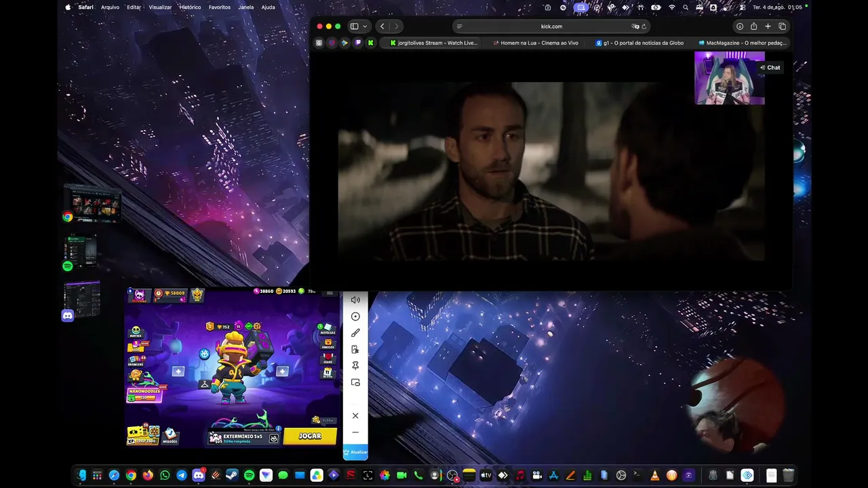Screen dimensions: 868x488
Task: Open the pinned Kick tab
Action: [371, 43]
